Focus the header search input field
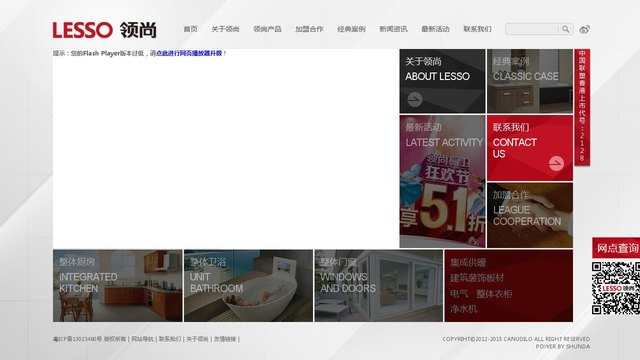 coord(532,29)
